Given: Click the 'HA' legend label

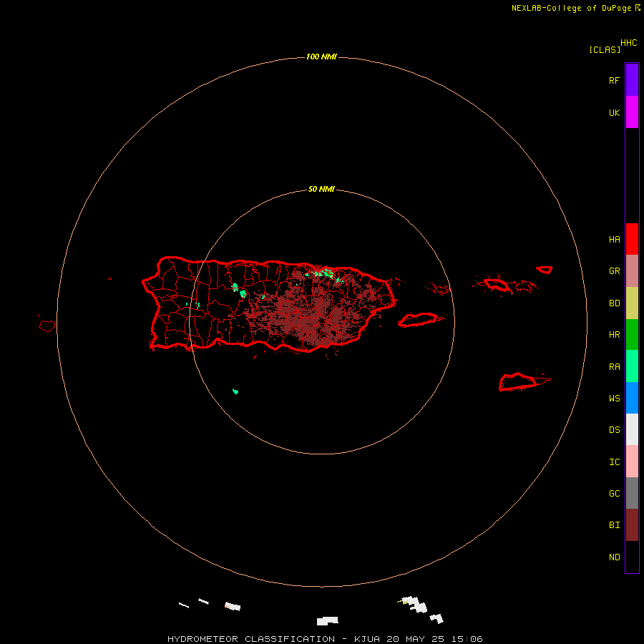Looking at the screenshot, I should 614,240.
